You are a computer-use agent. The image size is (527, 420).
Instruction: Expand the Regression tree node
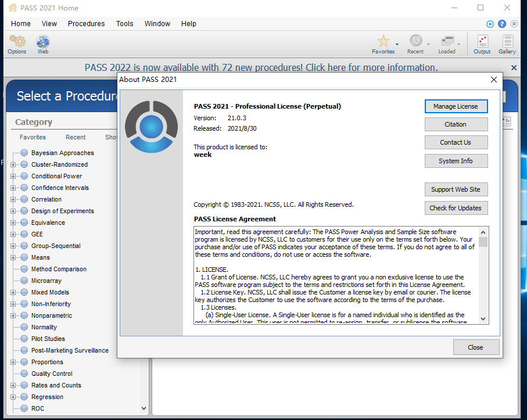coord(13,397)
